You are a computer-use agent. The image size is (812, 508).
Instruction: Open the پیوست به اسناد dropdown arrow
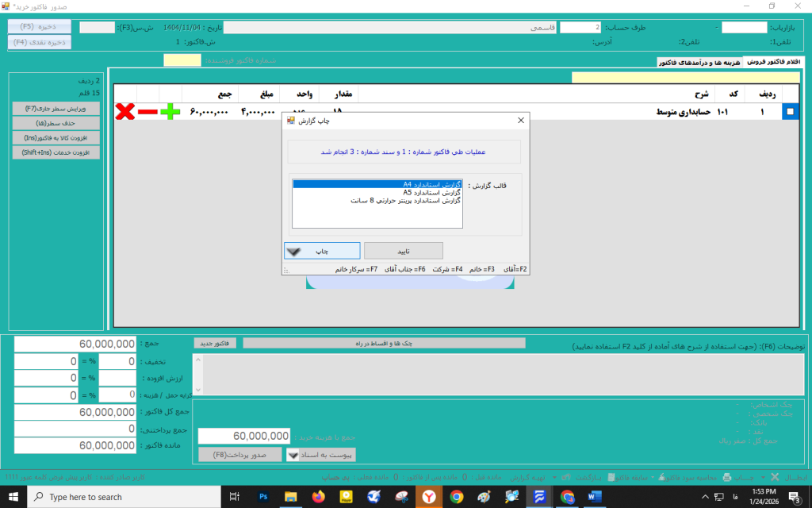click(x=293, y=455)
